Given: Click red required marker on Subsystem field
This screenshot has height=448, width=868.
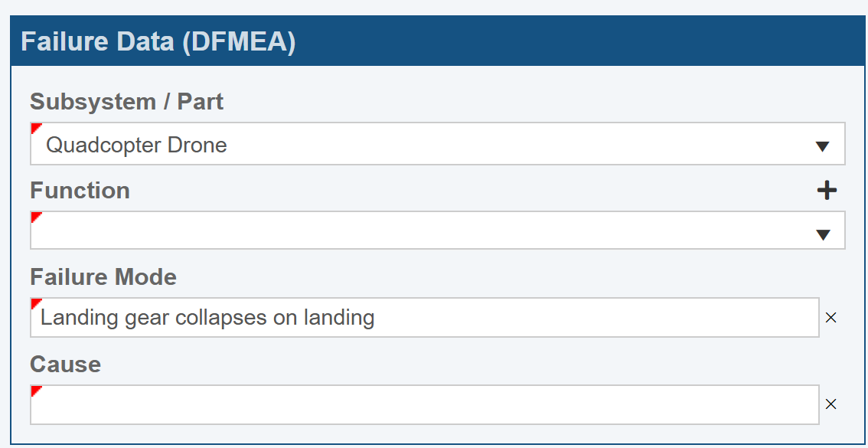Looking at the screenshot, I should 35,127.
